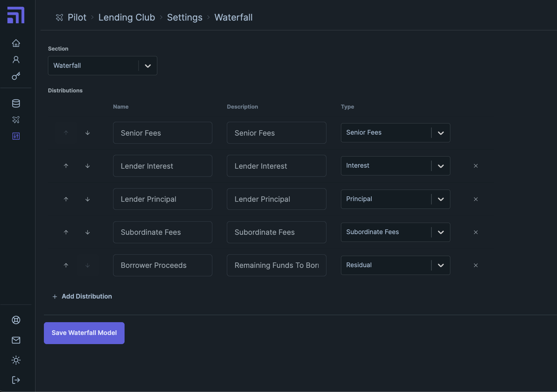The height and width of the screenshot is (392, 557).
Task: Select Settings in the breadcrumb trail
Action: tap(185, 17)
